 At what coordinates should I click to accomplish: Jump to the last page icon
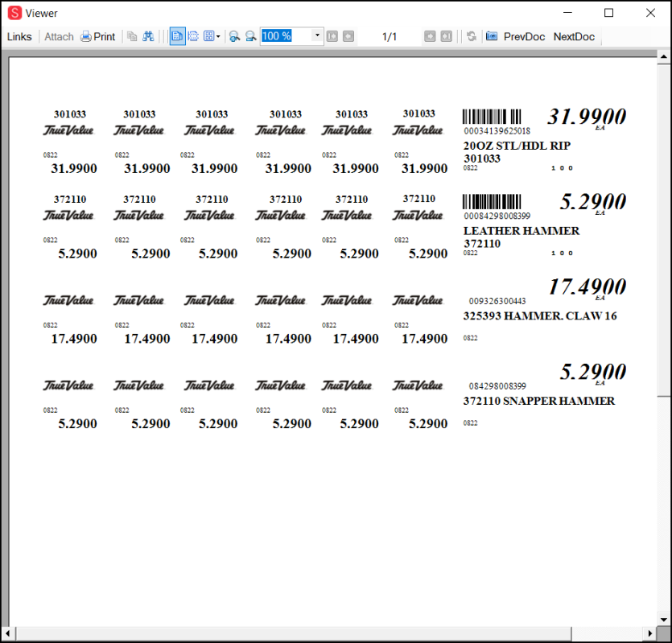click(446, 36)
